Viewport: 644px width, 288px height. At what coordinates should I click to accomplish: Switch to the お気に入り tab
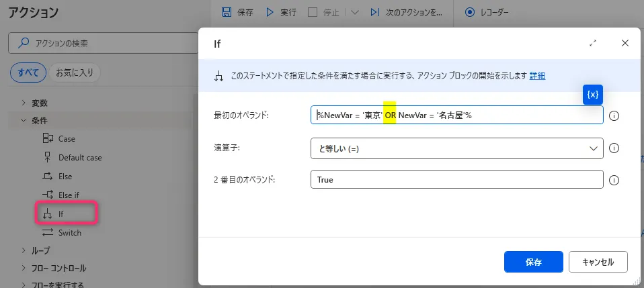(74, 73)
